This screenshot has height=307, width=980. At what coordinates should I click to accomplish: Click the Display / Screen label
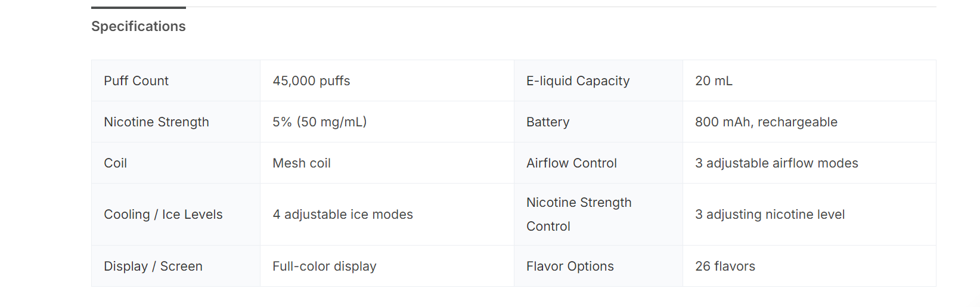153,266
